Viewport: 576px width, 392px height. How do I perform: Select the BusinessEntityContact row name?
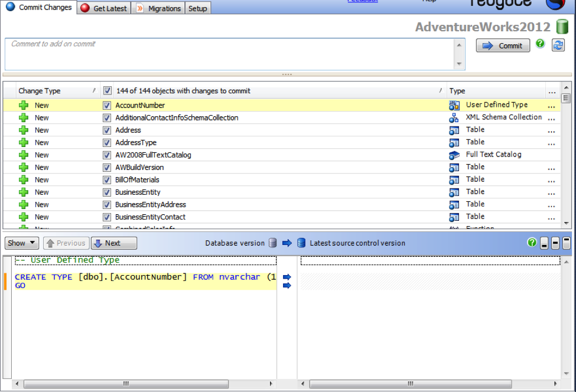(x=150, y=217)
